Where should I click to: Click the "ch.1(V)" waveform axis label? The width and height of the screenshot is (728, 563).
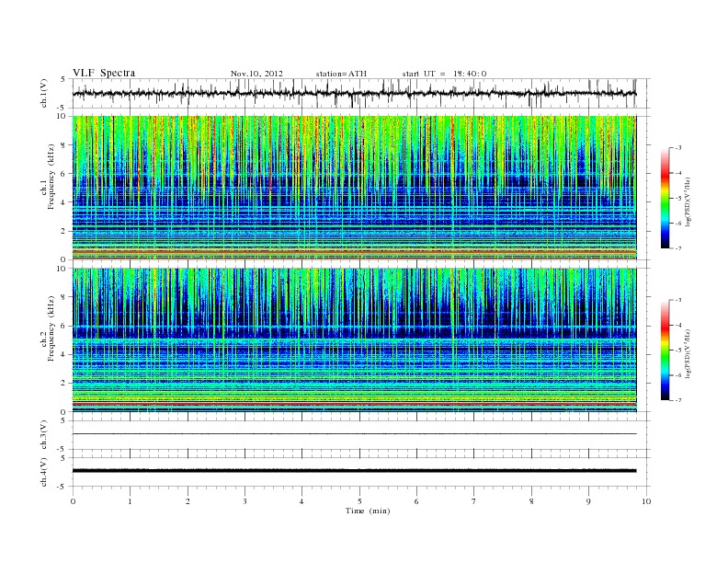tap(44, 93)
